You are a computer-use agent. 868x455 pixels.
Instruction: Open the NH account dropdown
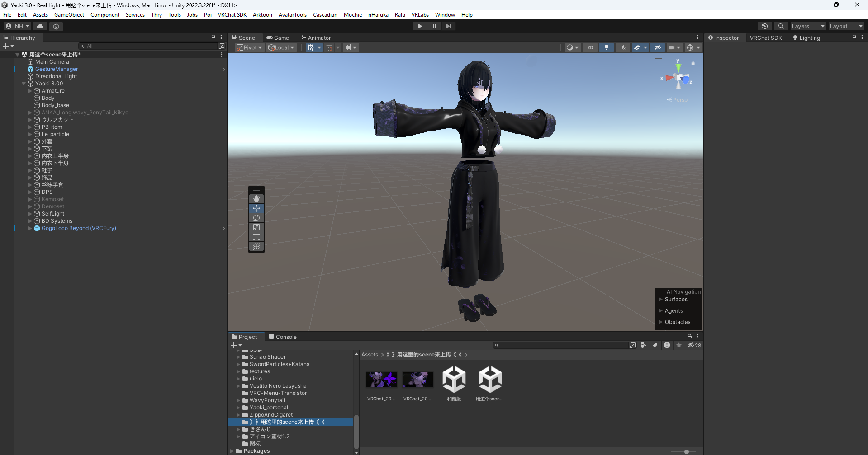[18, 26]
